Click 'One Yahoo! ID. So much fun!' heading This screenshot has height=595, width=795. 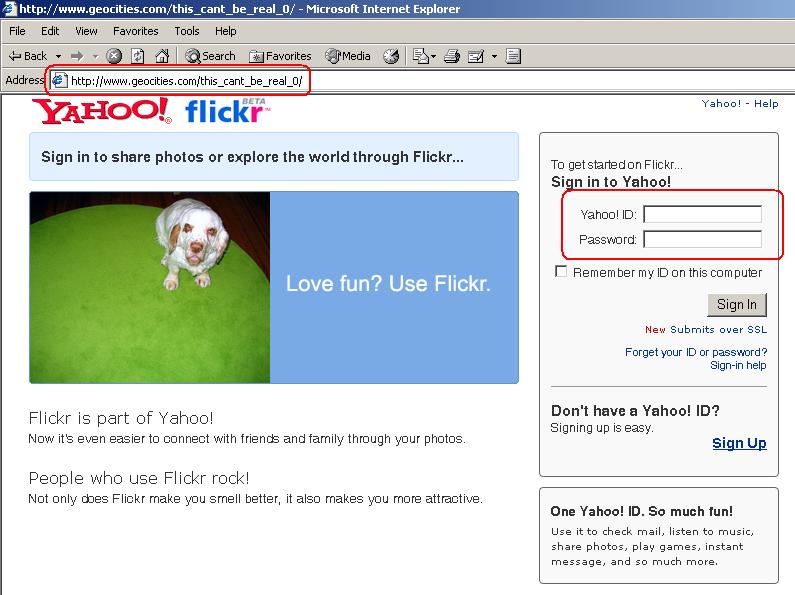pos(642,511)
